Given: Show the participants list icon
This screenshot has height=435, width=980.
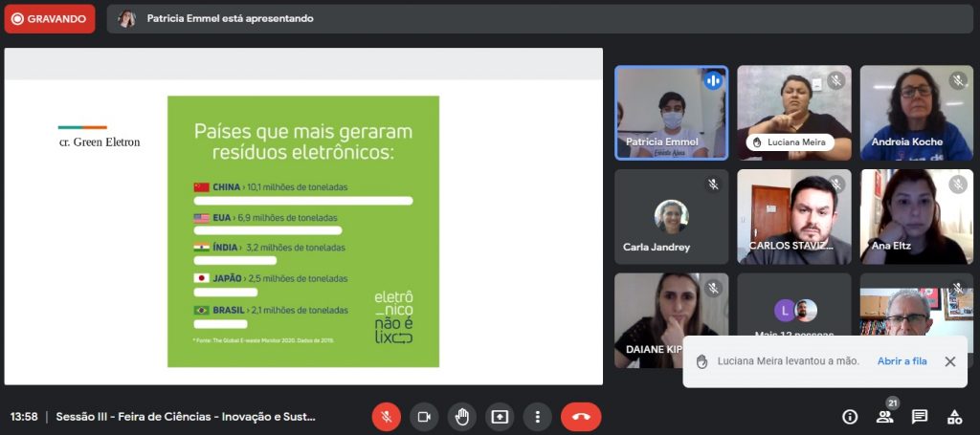Looking at the screenshot, I should 884,417.
